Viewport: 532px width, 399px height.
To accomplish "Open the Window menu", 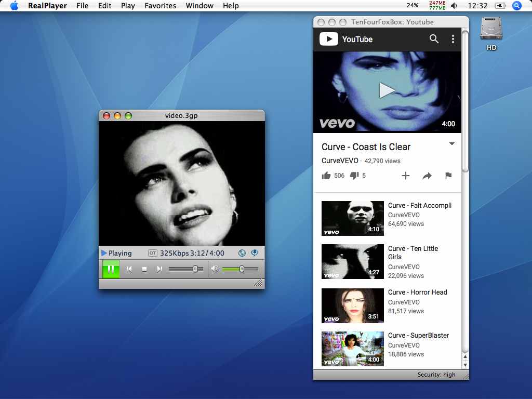I will (199, 6).
